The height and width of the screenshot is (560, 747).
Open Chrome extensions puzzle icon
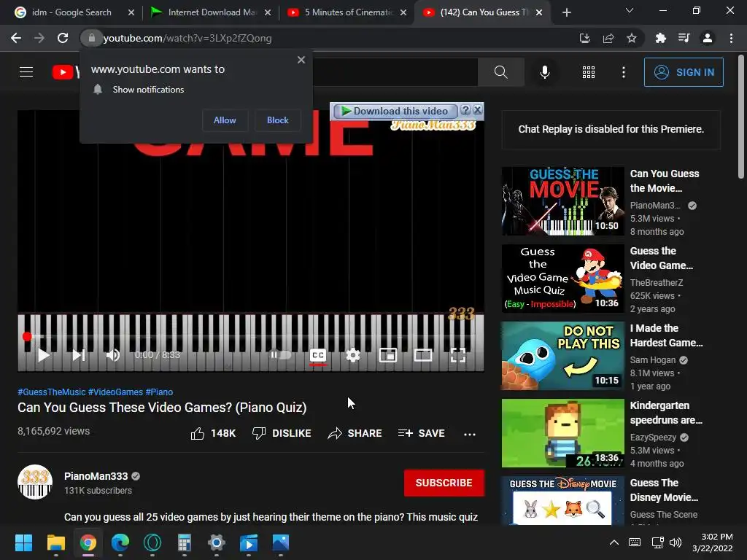[660, 38]
